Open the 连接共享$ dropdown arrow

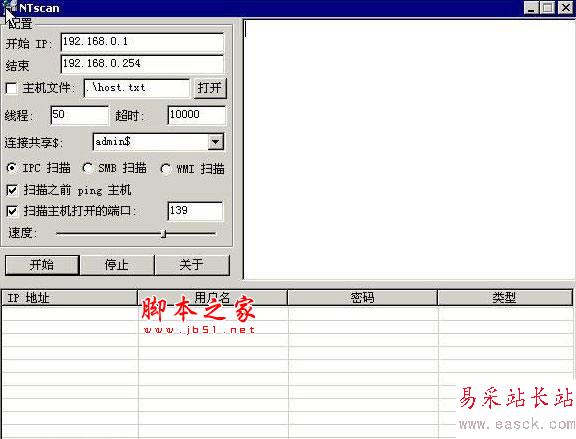216,142
